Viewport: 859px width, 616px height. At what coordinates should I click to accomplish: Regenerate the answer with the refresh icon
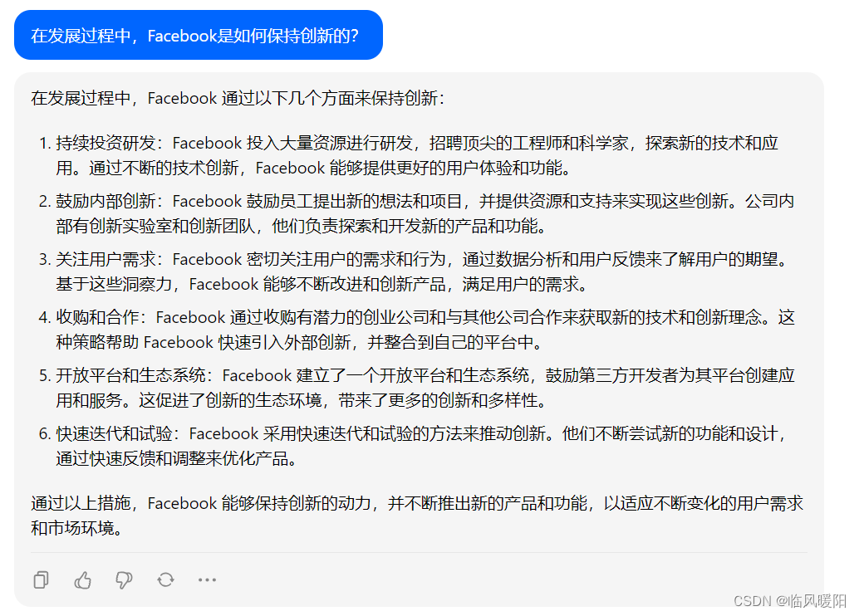(x=165, y=579)
